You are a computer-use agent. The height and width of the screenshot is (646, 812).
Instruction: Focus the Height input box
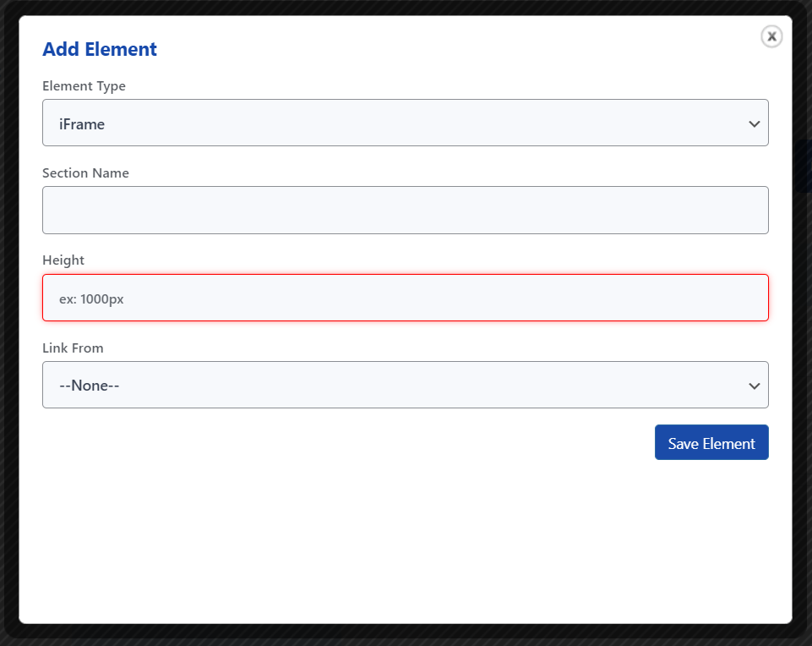coord(405,298)
